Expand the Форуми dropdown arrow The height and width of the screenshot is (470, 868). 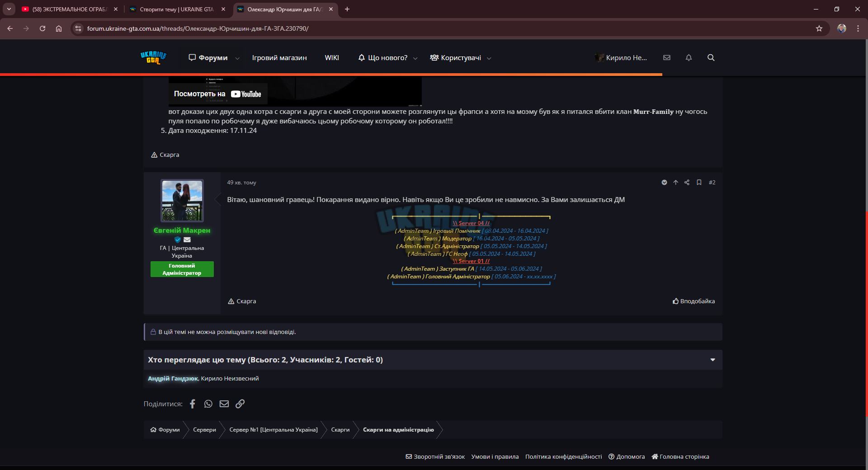tap(237, 58)
